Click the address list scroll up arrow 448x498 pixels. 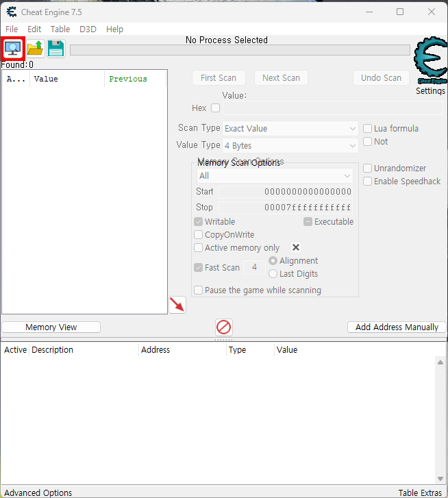(x=440, y=362)
